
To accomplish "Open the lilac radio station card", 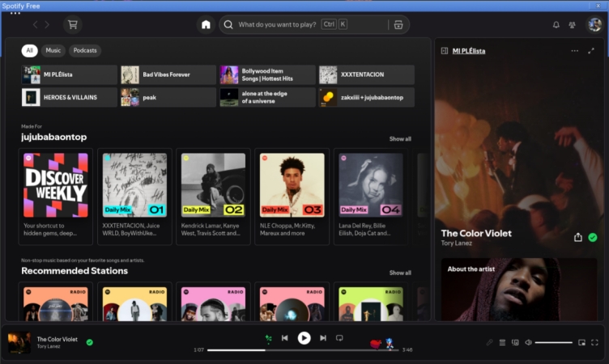I will point(213,303).
